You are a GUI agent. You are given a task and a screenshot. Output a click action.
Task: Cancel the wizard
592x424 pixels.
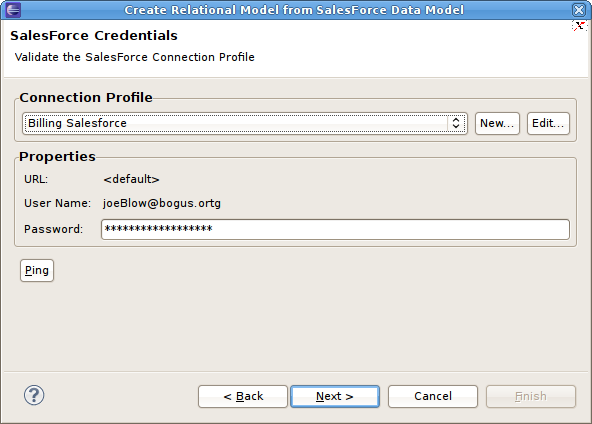pyautogui.click(x=433, y=396)
